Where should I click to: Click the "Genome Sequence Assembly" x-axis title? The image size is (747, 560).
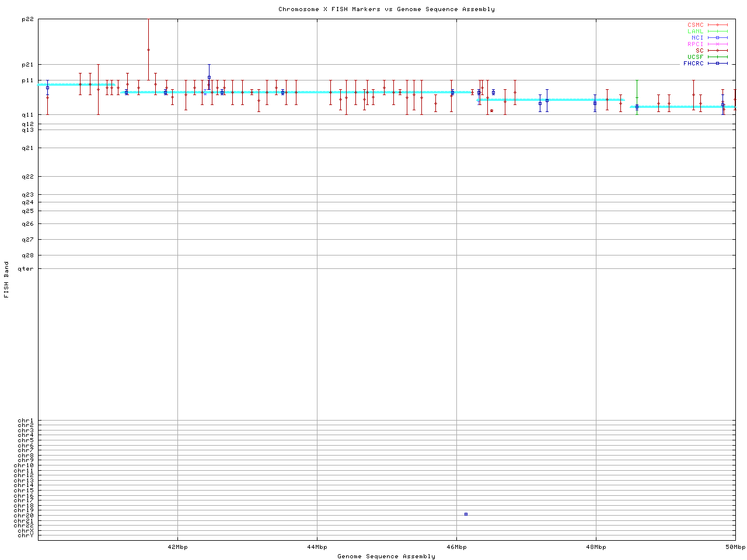tap(386, 556)
